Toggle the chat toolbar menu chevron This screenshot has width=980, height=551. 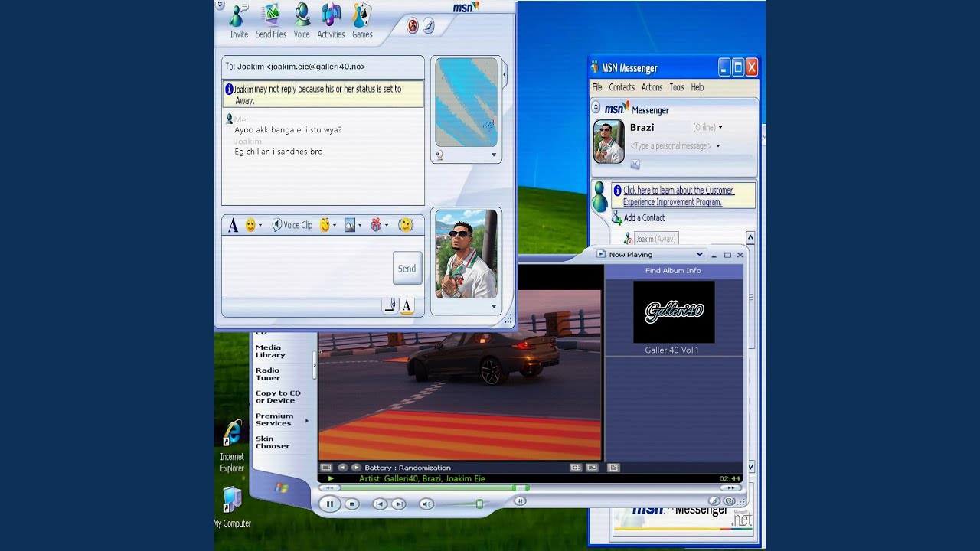(220, 5)
